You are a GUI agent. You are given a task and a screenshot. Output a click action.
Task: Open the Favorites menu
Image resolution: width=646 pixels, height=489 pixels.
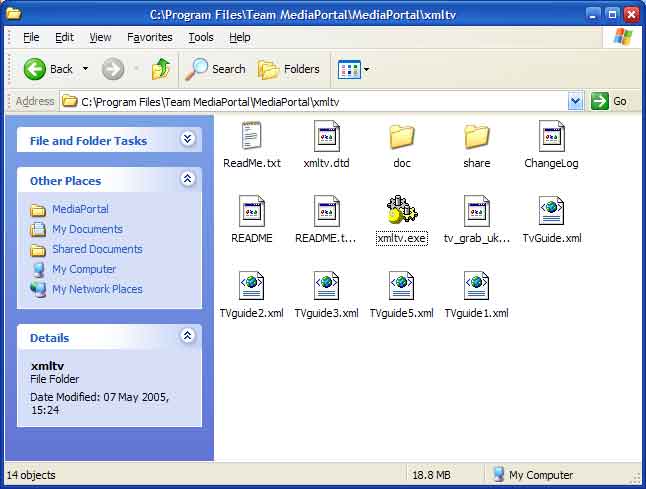point(150,37)
